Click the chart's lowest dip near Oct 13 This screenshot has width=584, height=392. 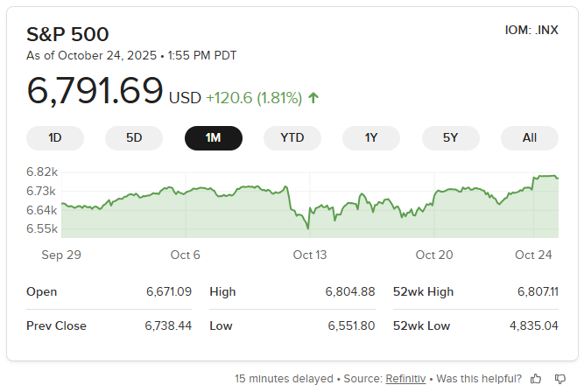pos(307,228)
